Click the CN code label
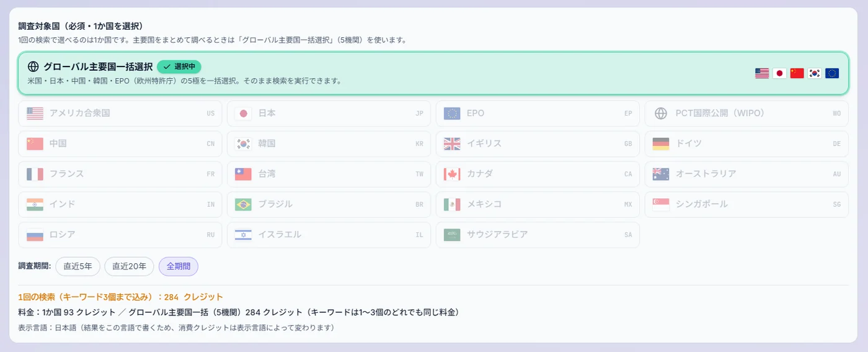Viewport: 868px width, 352px height. click(211, 144)
